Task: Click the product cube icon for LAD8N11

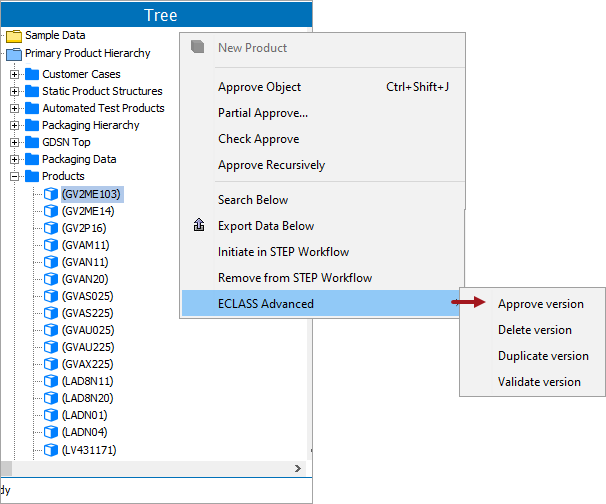Action: [x=51, y=381]
